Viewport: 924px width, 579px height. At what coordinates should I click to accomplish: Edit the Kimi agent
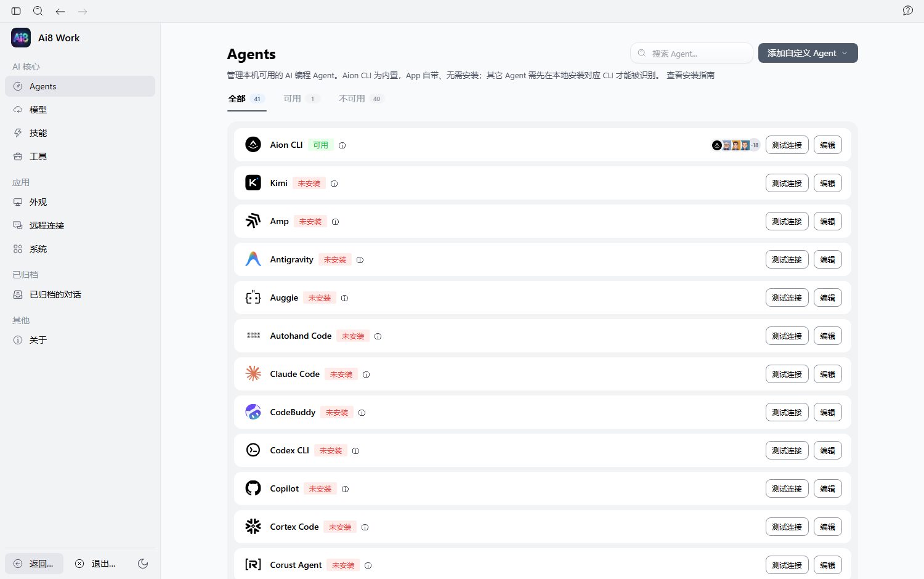827,184
